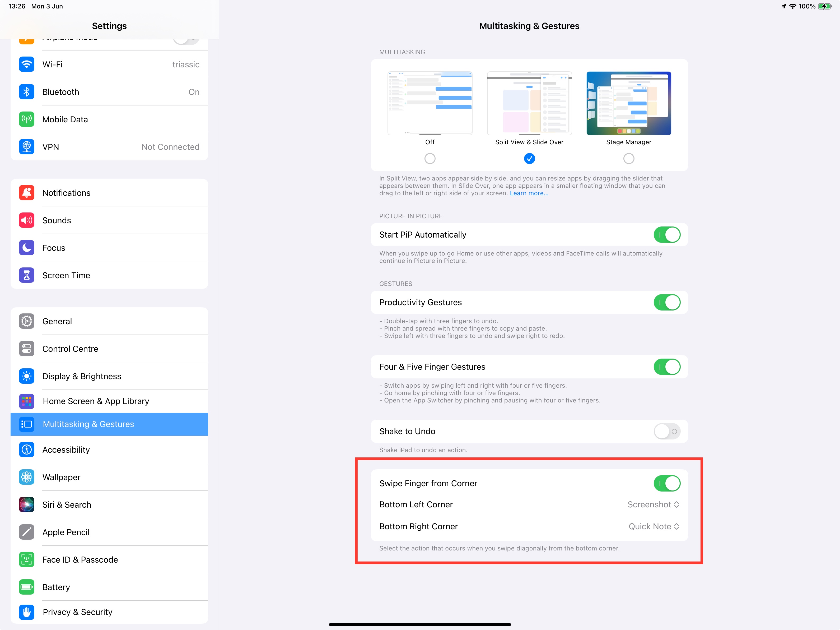Open Bottom Right Corner Quick Note dropdown
This screenshot has width=840, height=630.
(653, 526)
